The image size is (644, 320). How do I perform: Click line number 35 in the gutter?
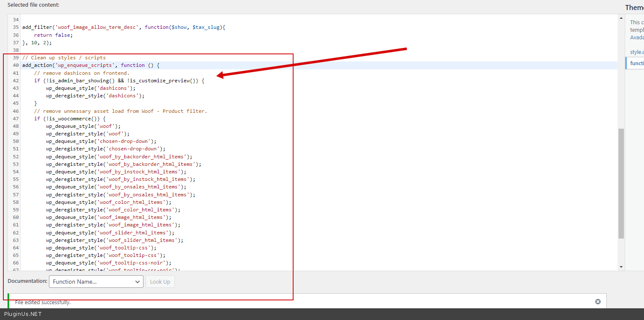tap(15, 27)
